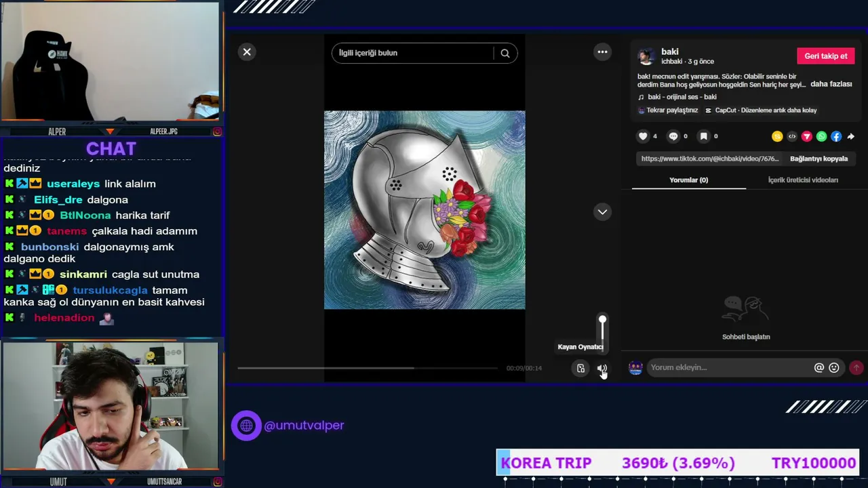
Task: Toggle the floating player icon
Action: (x=580, y=368)
